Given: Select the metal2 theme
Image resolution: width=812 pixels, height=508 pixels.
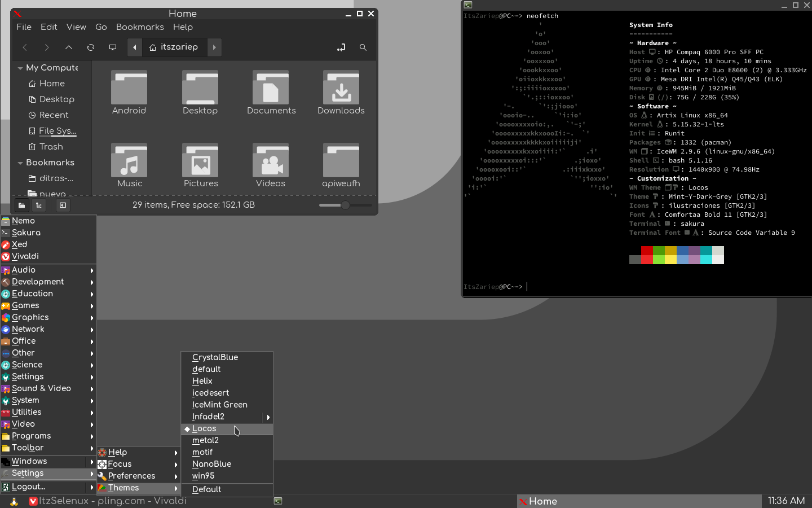Looking at the screenshot, I should tap(227, 440).
